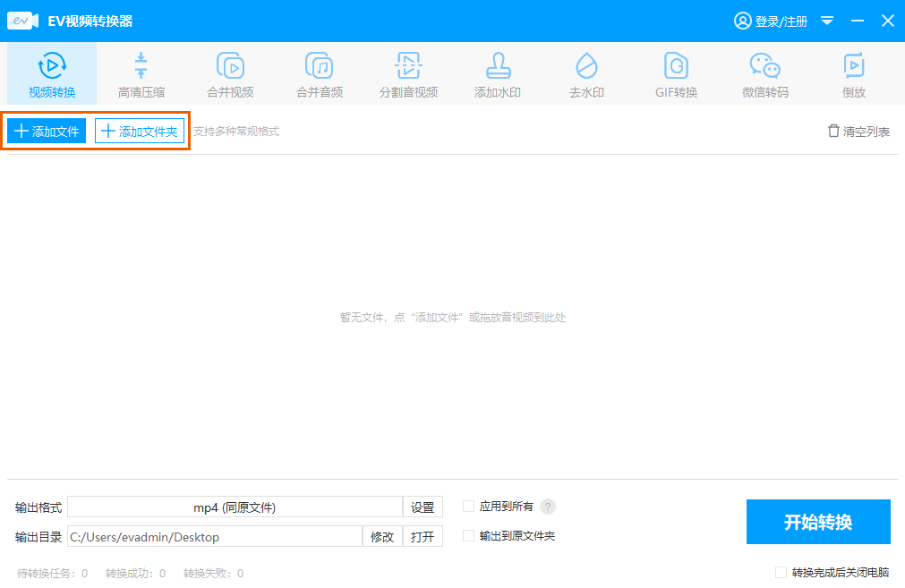
Task: Click the user avatar login icon
Action: pos(742,21)
